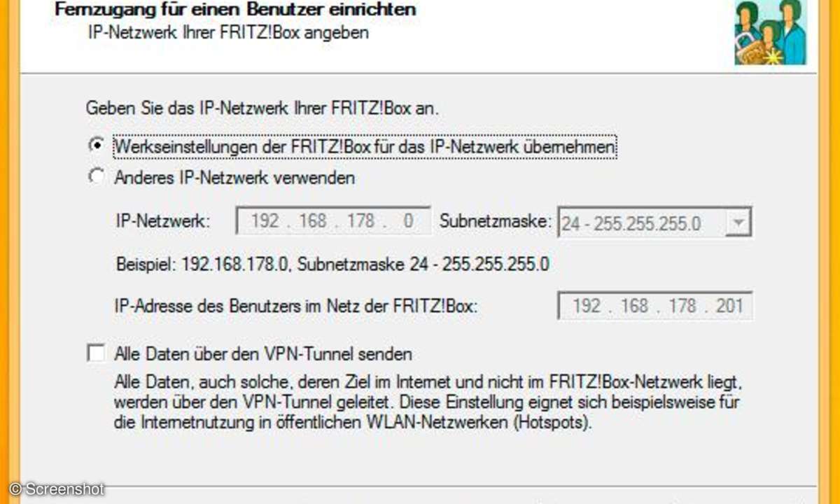Image resolution: width=840 pixels, height=504 pixels.
Task: Click the Anderes IP-Netzwerk verwenden label
Action: pos(234,178)
